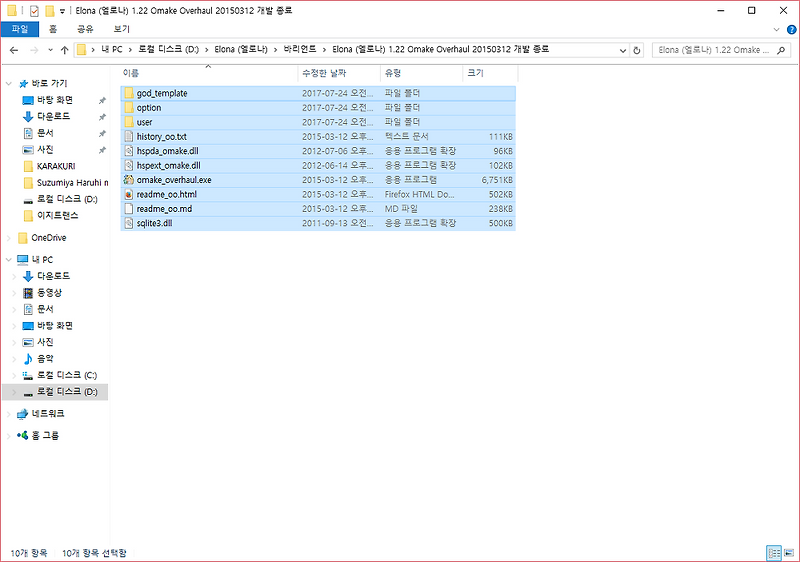Image resolution: width=800 pixels, height=562 pixels.
Task: Open the 보기 ribbon tab
Action: (x=122, y=29)
